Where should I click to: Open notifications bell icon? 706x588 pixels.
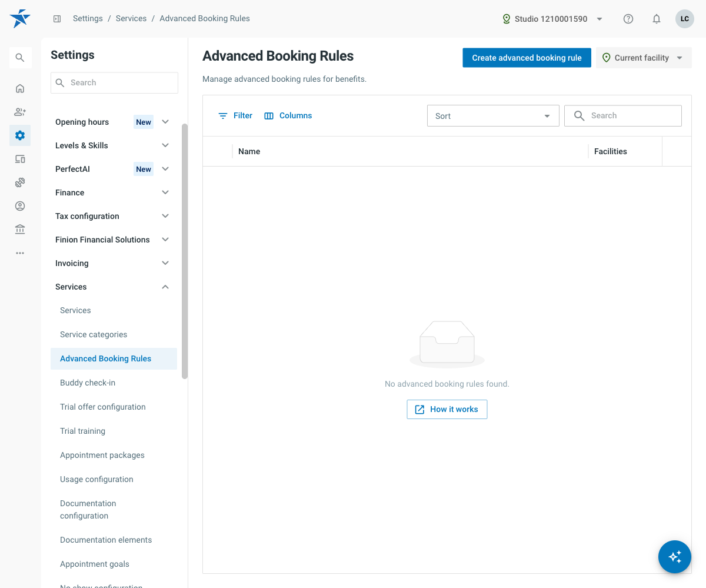tap(657, 19)
